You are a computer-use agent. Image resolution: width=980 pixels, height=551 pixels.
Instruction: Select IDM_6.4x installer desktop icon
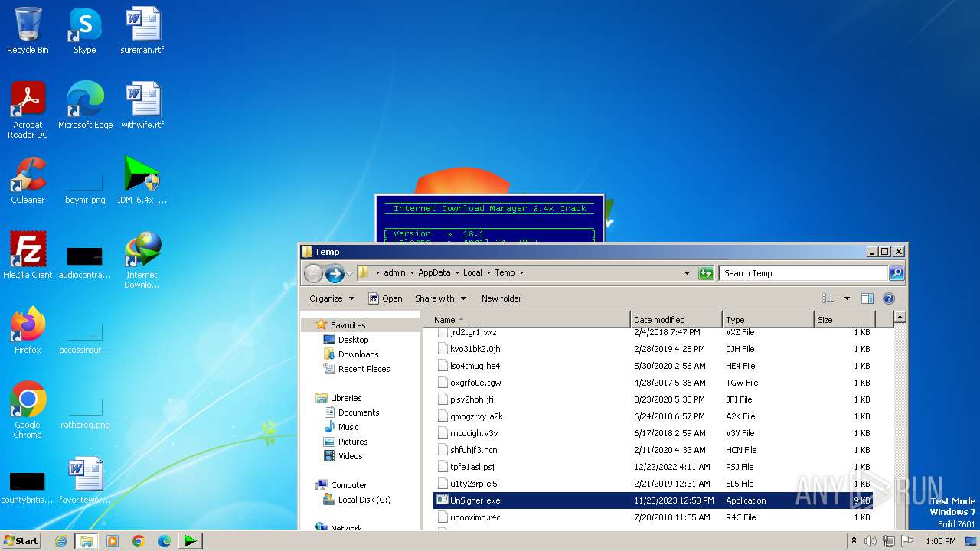(x=142, y=180)
